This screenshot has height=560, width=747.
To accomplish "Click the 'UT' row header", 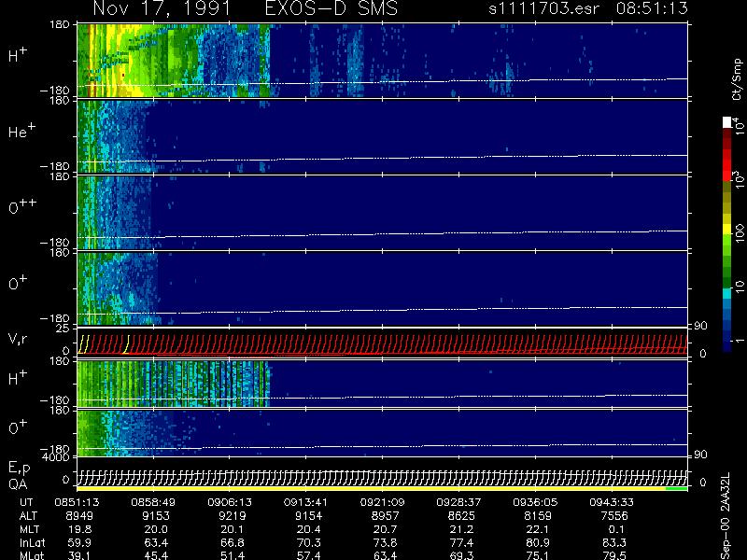I will 26,502.
